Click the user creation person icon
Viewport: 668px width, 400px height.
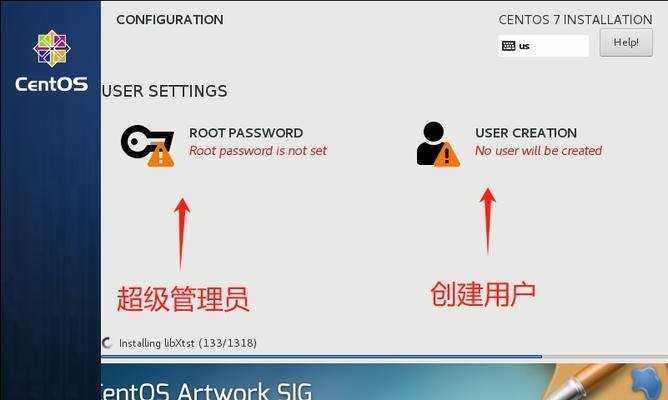[x=438, y=144]
